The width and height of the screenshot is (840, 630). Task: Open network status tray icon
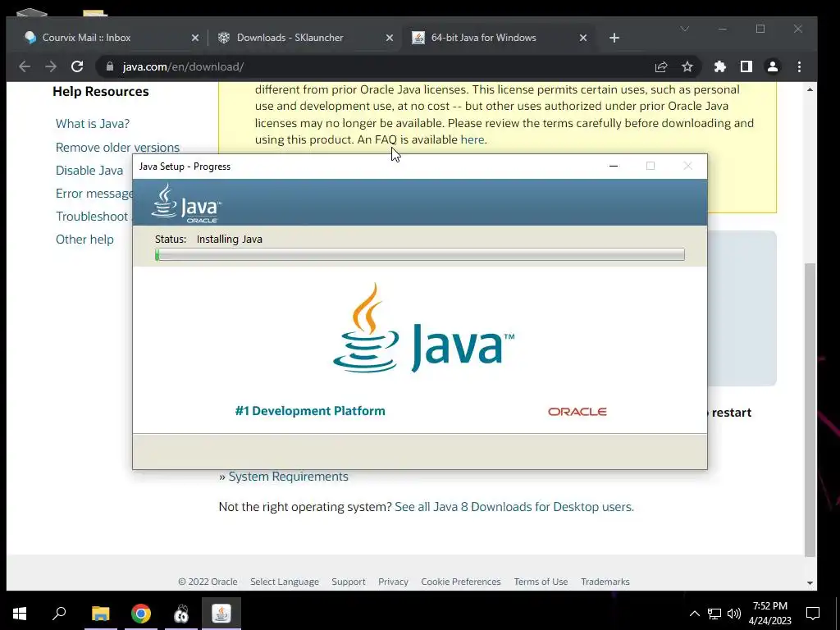click(714, 614)
